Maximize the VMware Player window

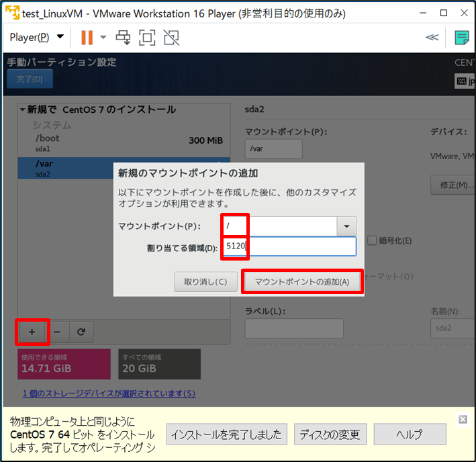(444, 13)
